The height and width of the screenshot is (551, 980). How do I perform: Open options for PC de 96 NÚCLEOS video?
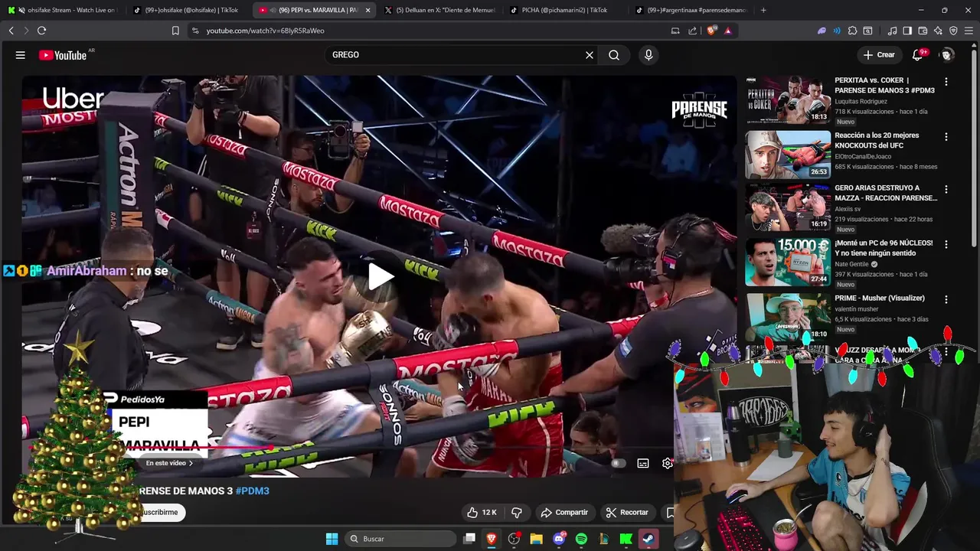point(946,244)
